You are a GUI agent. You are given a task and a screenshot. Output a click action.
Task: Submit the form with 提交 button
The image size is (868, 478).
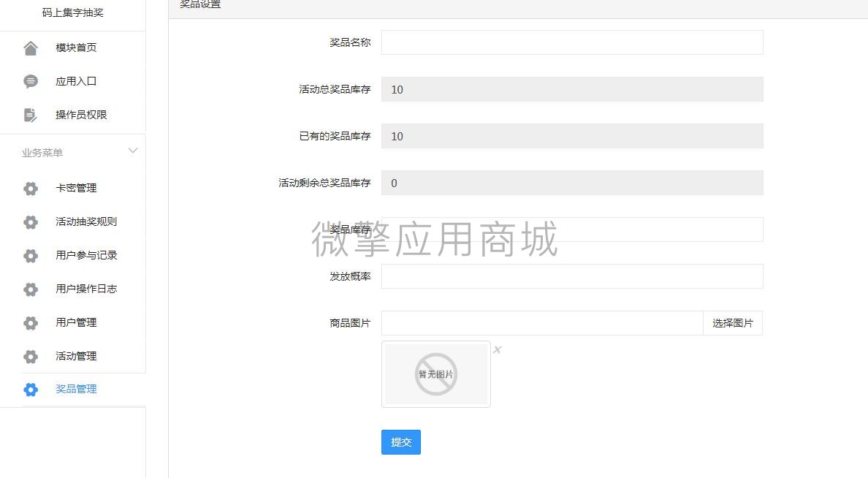tap(400, 441)
